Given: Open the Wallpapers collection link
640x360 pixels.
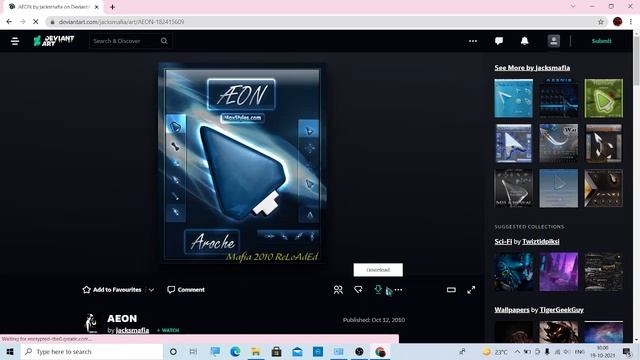Looking at the screenshot, I should click(x=512, y=310).
